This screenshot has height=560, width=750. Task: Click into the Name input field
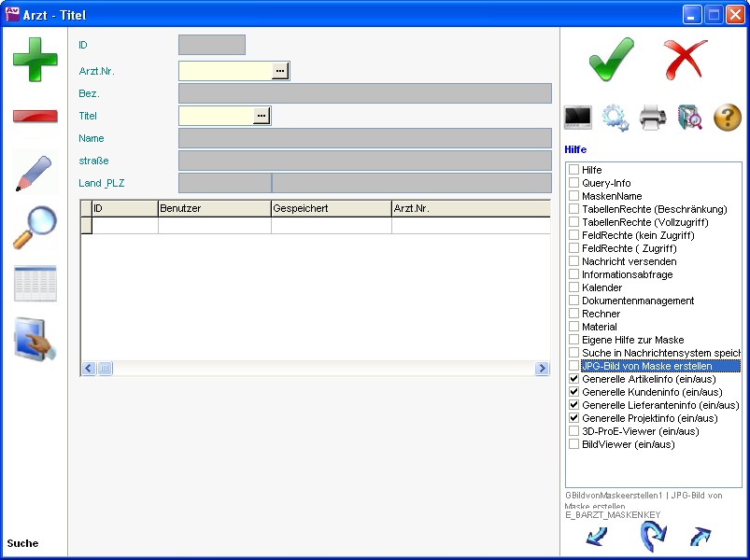tap(364, 138)
